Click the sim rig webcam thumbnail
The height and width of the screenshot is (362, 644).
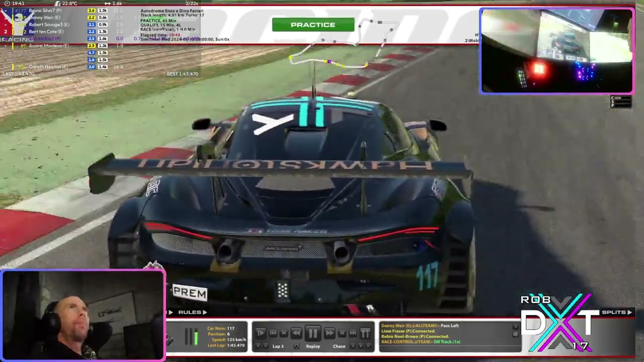coord(556,51)
